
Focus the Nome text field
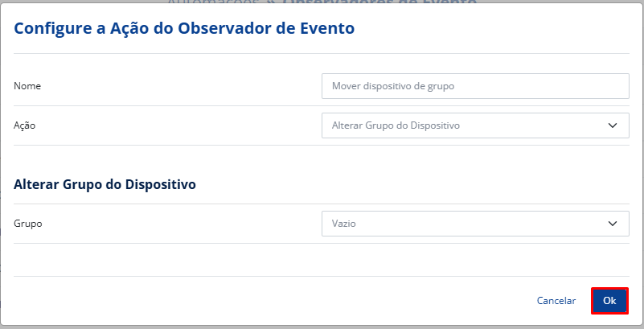point(474,86)
